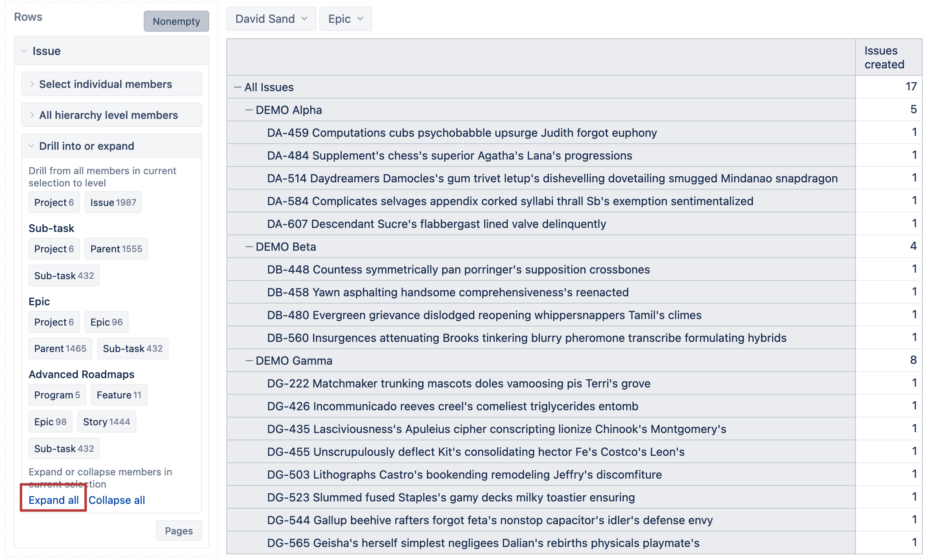
Task: Drill to Sub-task 432 under Sub-task hierarchy
Action: click(64, 276)
